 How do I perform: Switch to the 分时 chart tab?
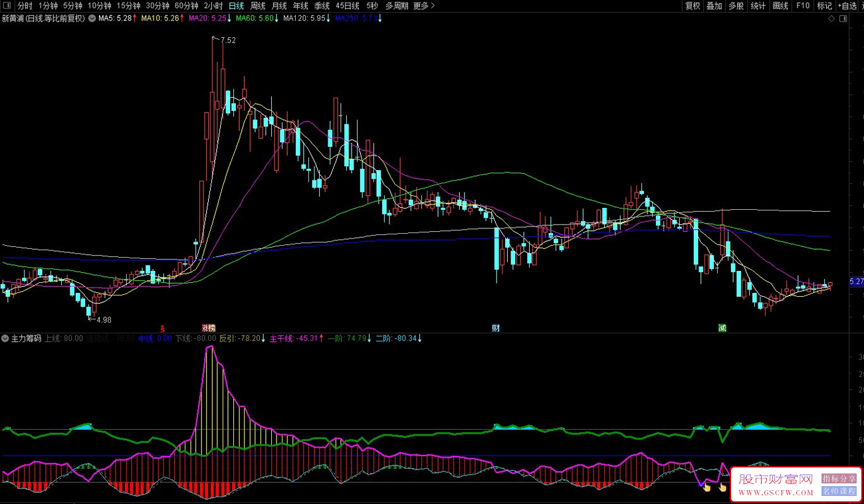25,5
